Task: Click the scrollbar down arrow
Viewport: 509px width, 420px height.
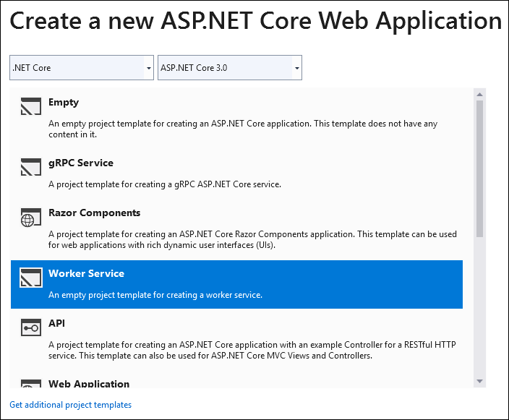Action: click(480, 381)
